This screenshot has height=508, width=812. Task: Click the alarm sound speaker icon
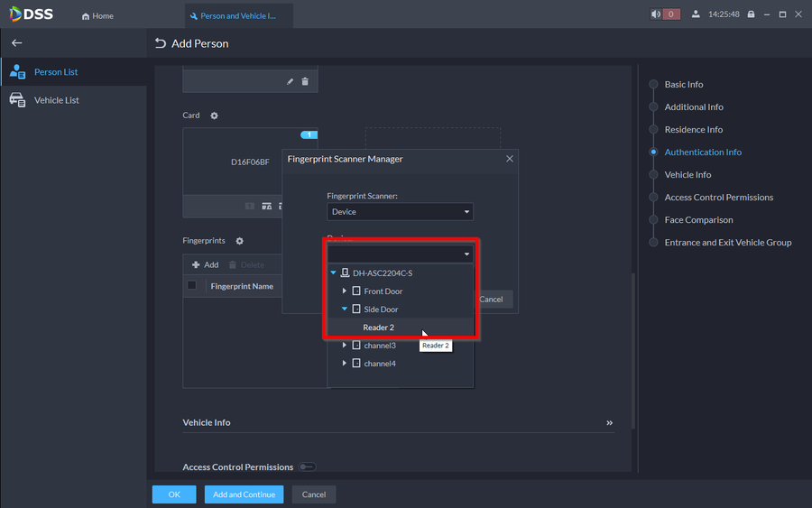(656, 14)
